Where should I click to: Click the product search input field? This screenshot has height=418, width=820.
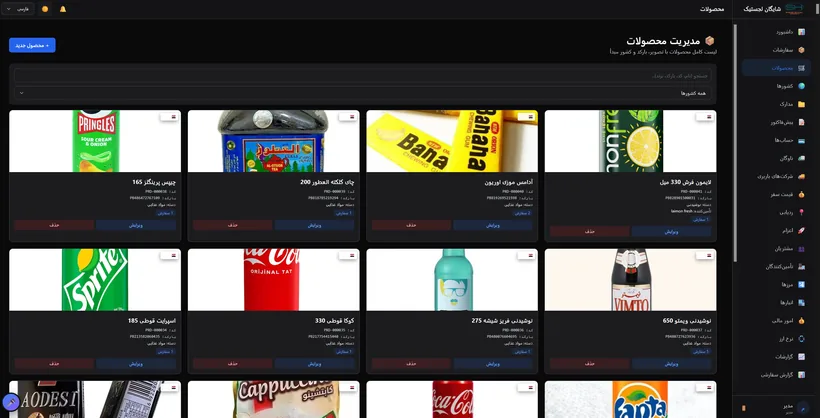click(x=363, y=76)
